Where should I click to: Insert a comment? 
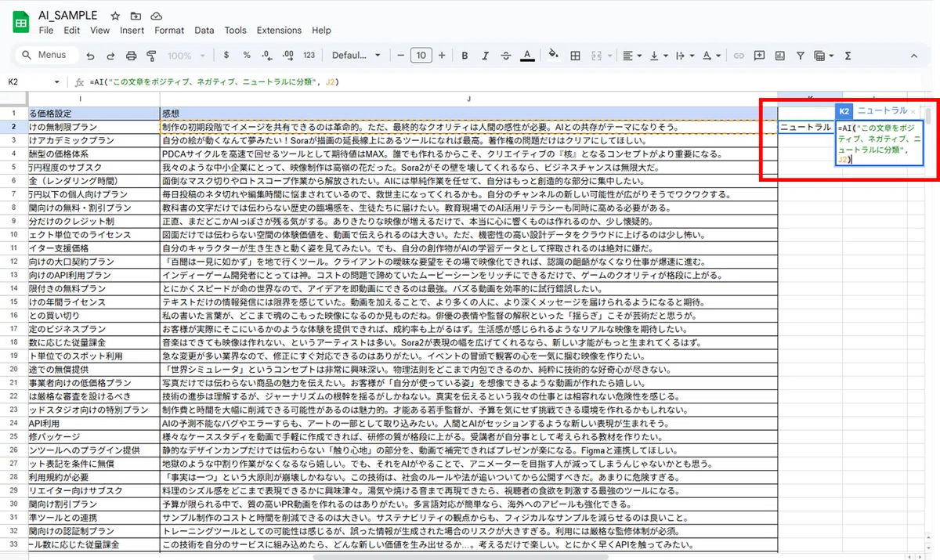tap(759, 56)
